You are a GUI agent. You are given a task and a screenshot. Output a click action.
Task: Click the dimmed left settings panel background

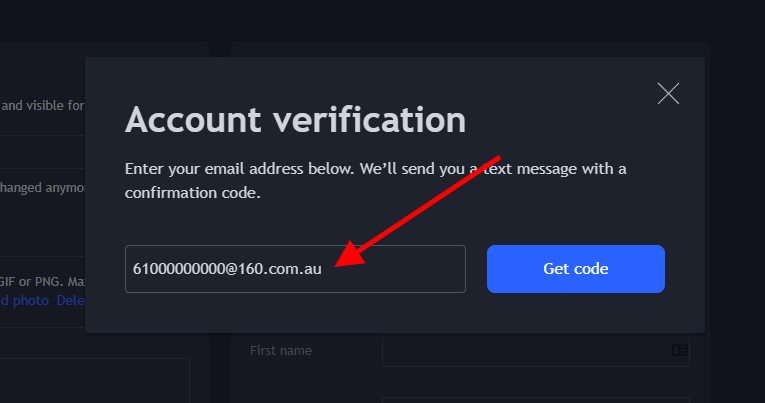[42, 224]
